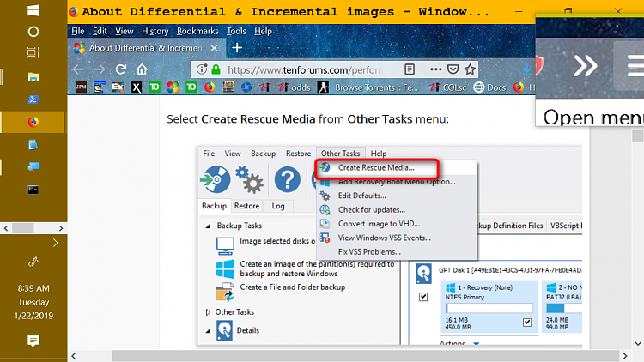Click Edit Defaults menu entry
Image resolution: width=644 pixels, height=362 pixels.
pyautogui.click(x=361, y=196)
